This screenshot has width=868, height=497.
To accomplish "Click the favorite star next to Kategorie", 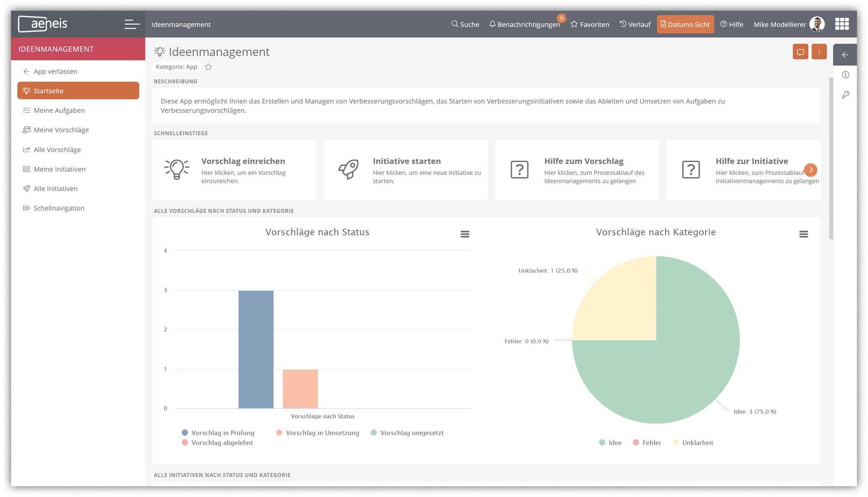I will (x=208, y=67).
